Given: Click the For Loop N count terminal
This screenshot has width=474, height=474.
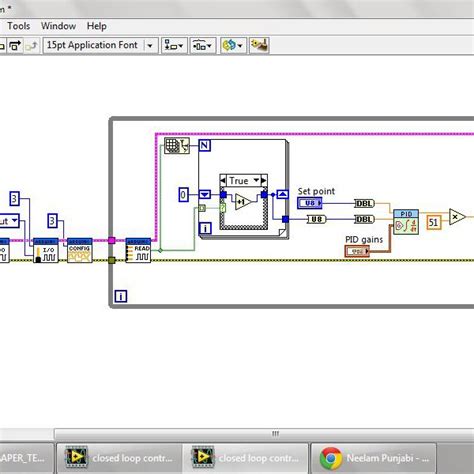Looking at the screenshot, I should click(204, 145).
